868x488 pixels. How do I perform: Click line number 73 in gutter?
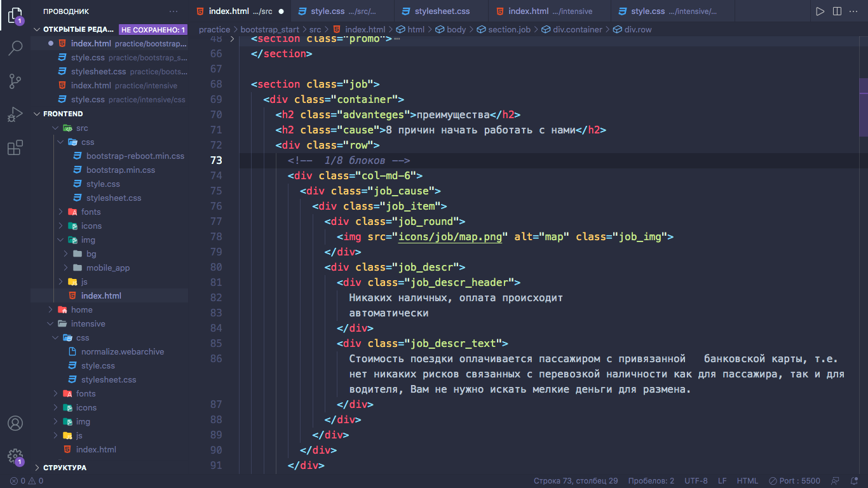[x=215, y=160]
